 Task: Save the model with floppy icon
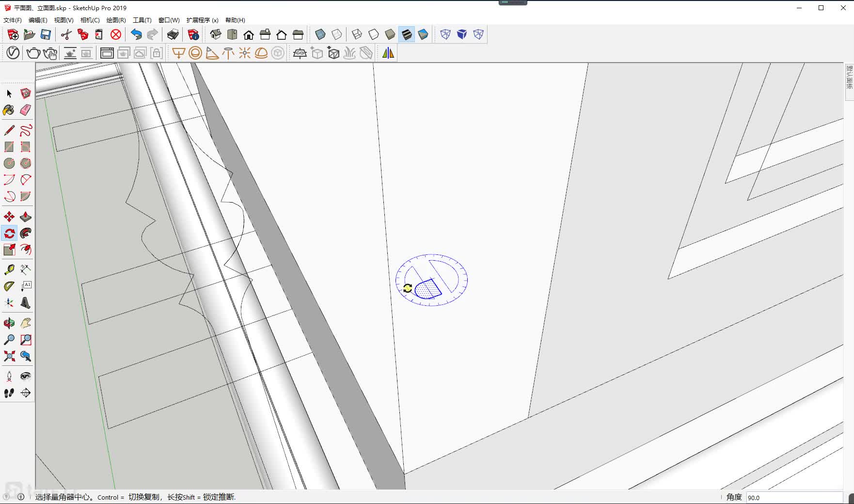coord(46,34)
